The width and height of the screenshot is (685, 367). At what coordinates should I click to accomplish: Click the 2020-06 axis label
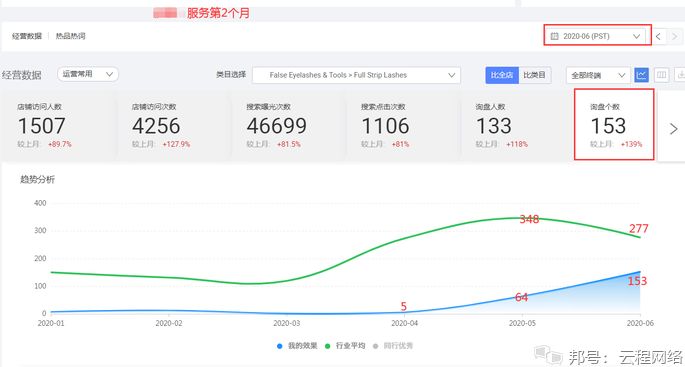[x=640, y=323]
